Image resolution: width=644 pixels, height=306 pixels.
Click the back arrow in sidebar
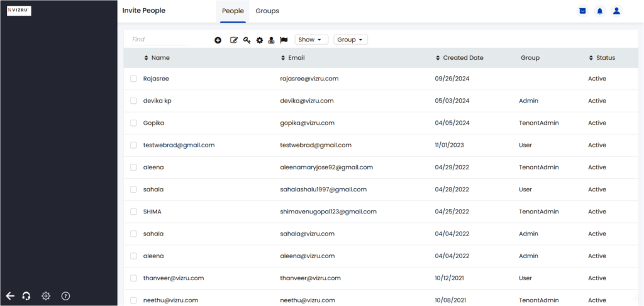coord(10,296)
